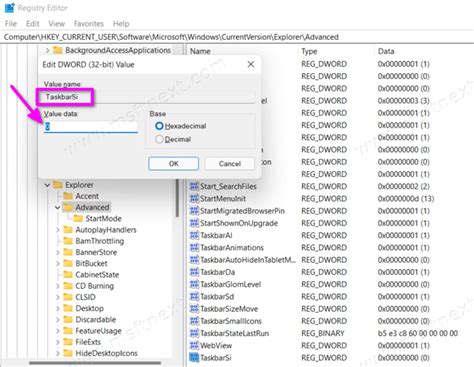This screenshot has height=367, width=474.
Task: Click the Value data input field
Action: point(91,127)
